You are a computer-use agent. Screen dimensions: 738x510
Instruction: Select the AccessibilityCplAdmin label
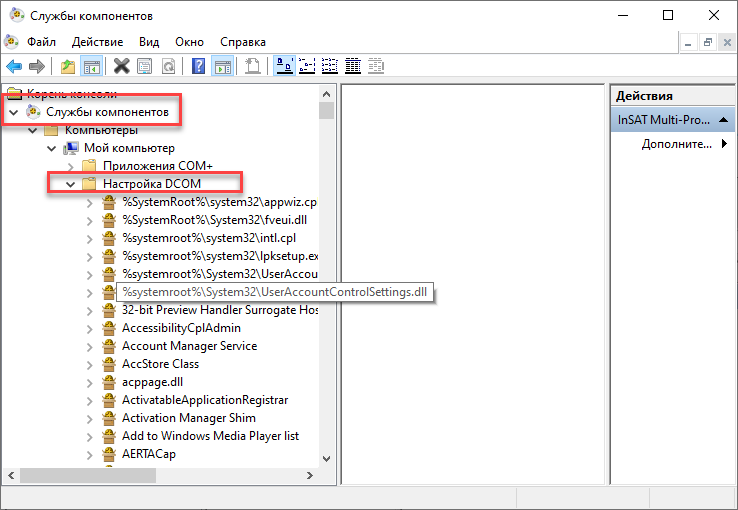181,328
